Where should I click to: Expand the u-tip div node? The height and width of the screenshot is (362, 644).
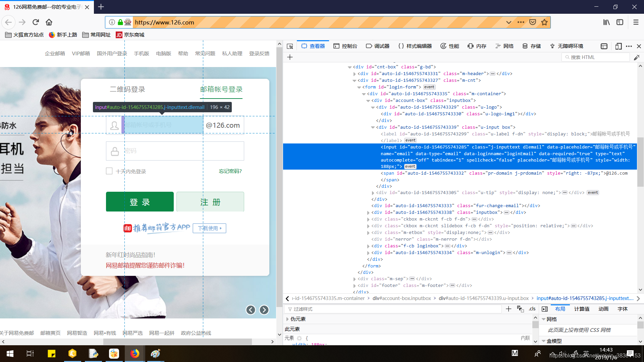(373, 193)
